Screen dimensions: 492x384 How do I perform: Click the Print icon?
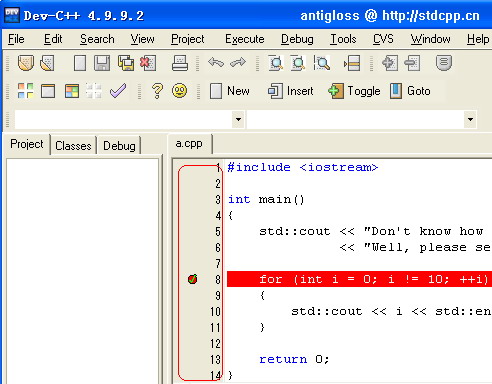click(x=180, y=63)
